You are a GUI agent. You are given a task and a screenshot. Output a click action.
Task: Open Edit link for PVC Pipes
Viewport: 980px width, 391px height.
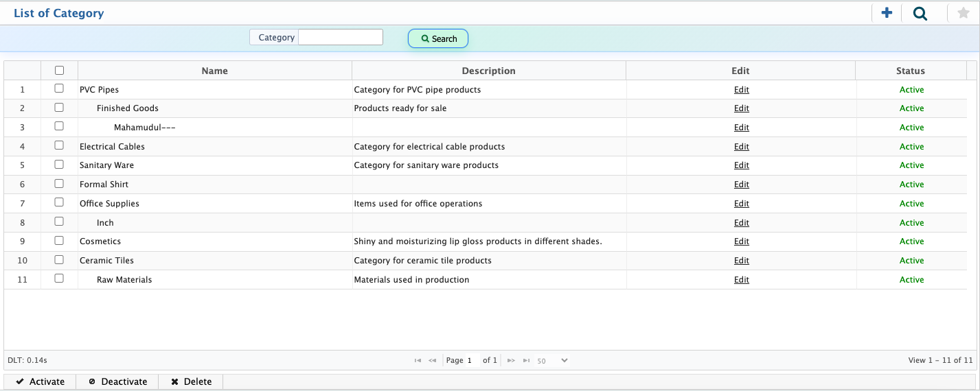742,90
